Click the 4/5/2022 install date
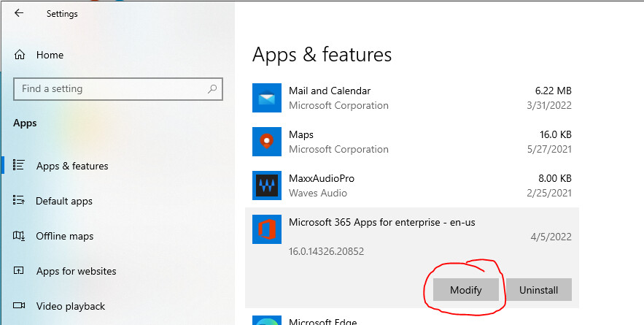 point(552,237)
